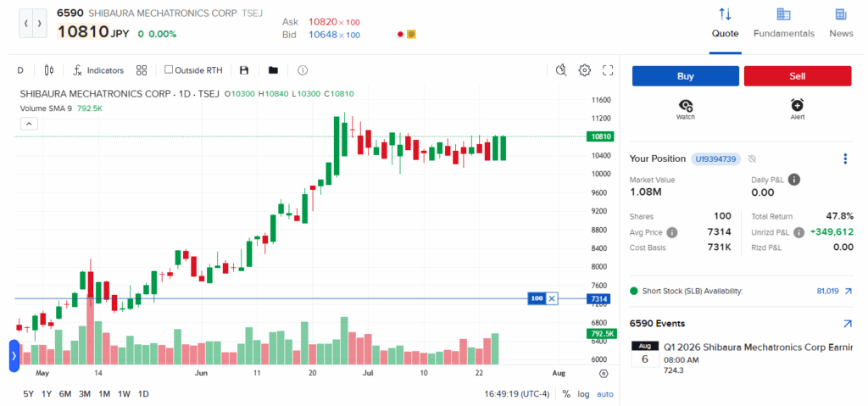Show Daily P&L info tooltip
The width and height of the screenshot is (868, 406).
[x=793, y=180]
